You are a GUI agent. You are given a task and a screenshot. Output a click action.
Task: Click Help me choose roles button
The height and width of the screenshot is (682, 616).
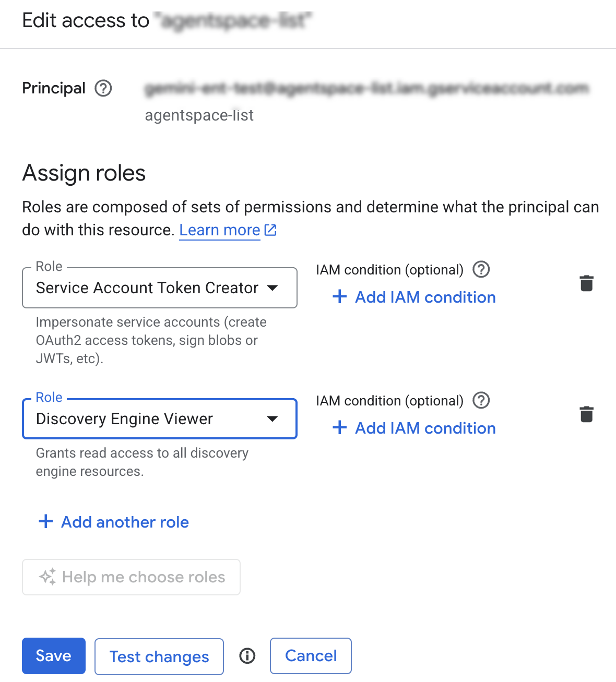tap(131, 577)
